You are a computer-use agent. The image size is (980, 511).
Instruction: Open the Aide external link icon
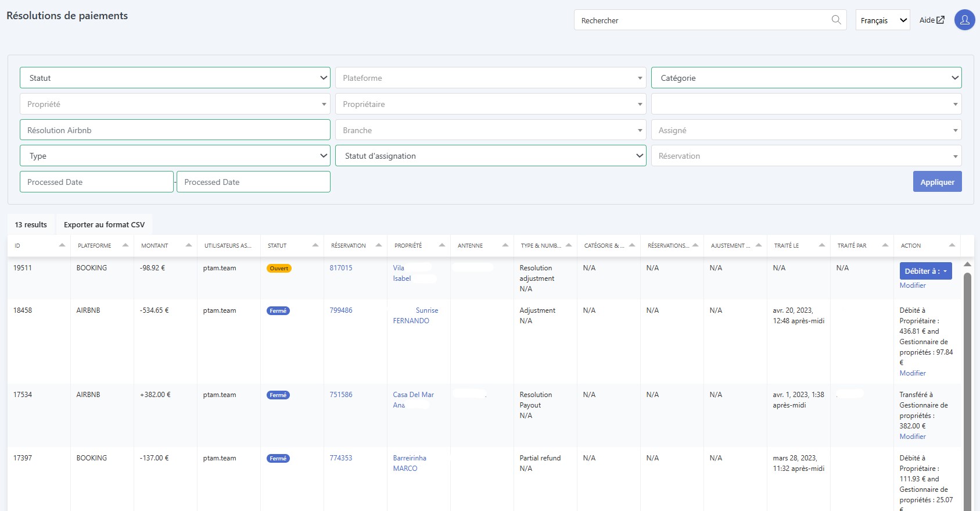940,20
